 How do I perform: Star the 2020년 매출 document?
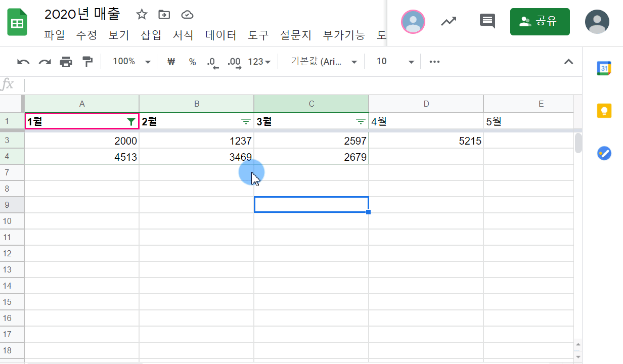142,14
